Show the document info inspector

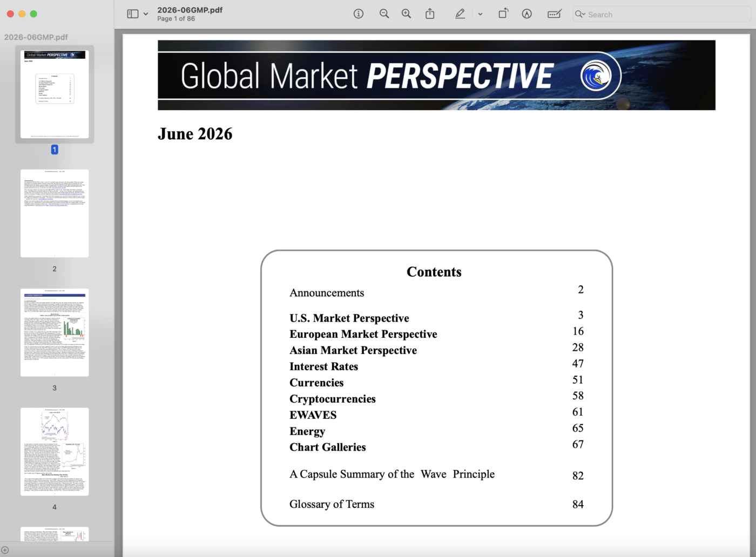[x=359, y=14]
